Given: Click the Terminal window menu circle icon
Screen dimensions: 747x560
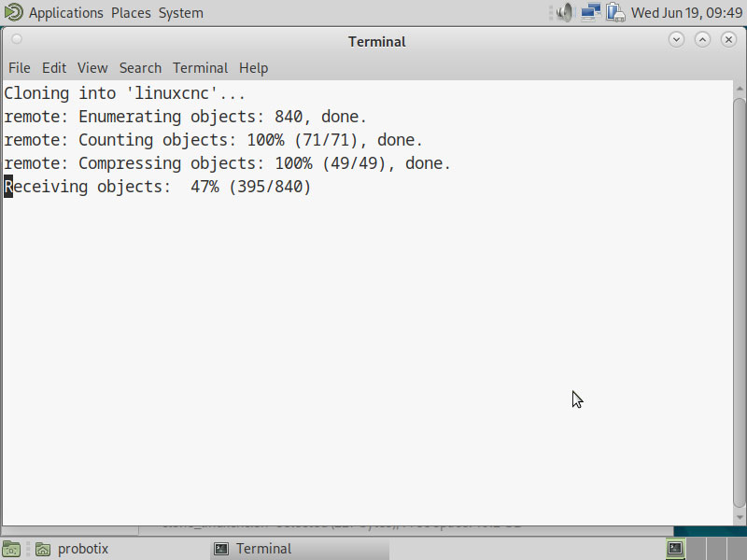Looking at the screenshot, I should tap(17, 39).
